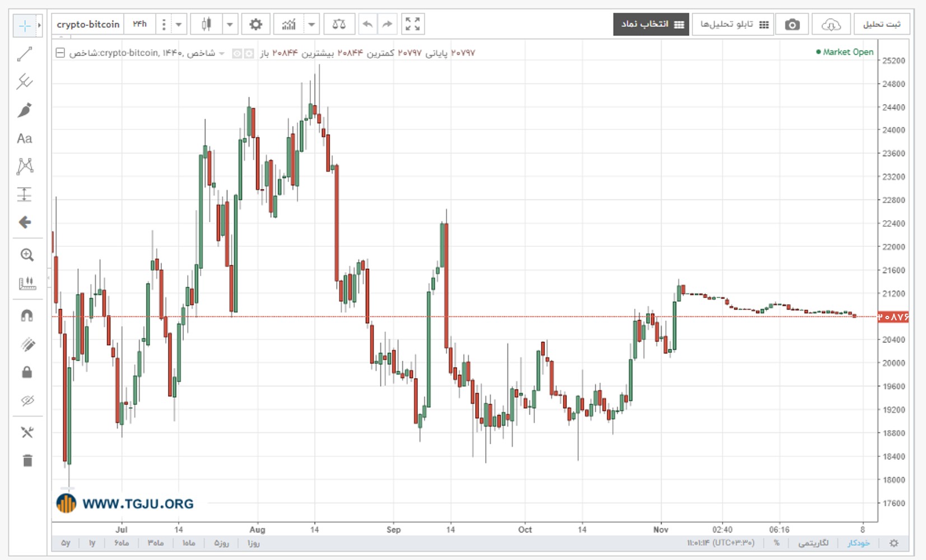
Task: Toggle magnet mode on
Action: click(26, 316)
